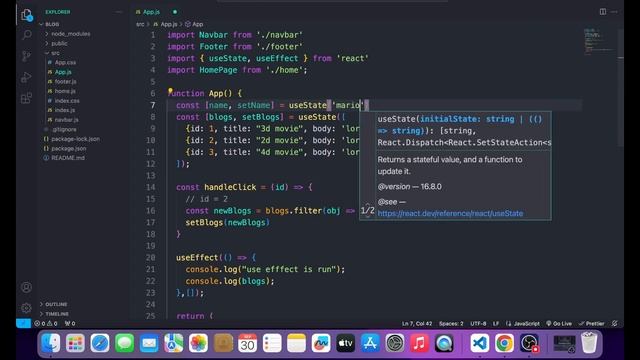
Task: Open OBS Studio from the dock
Action: pos(529,343)
